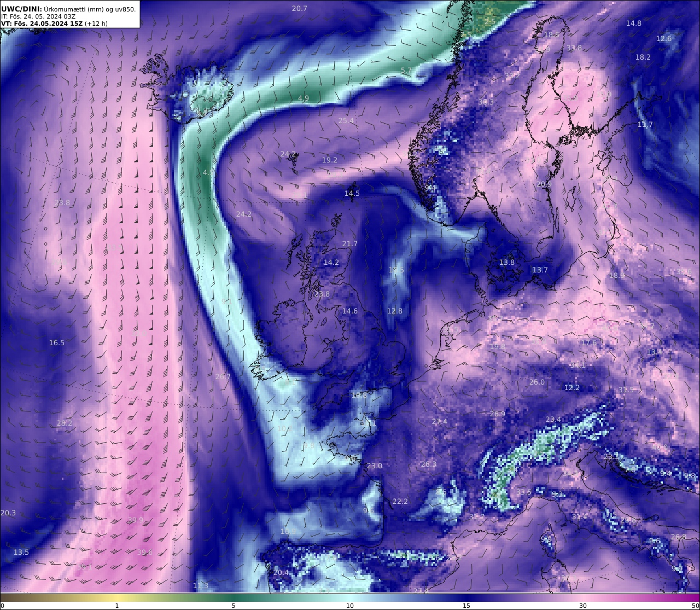Select the 14.6 value label
This screenshot has height=610, width=700.
click(350, 311)
